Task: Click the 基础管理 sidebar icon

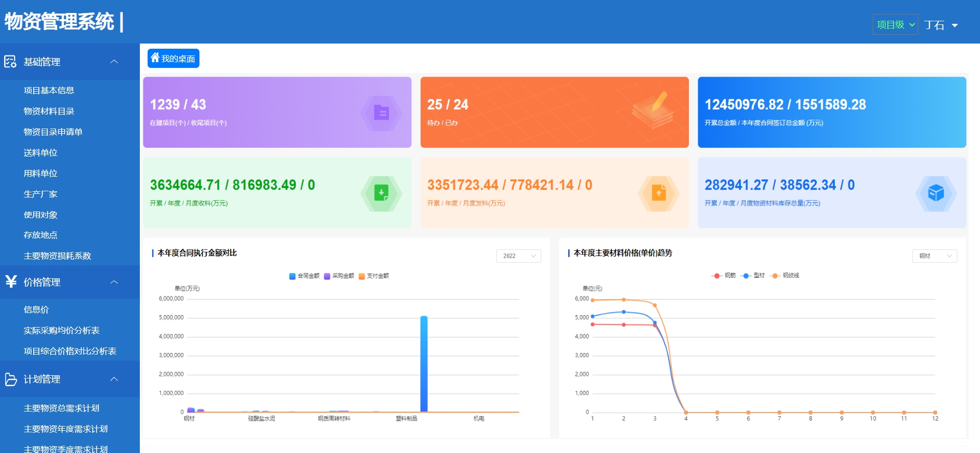Action: 10,62
